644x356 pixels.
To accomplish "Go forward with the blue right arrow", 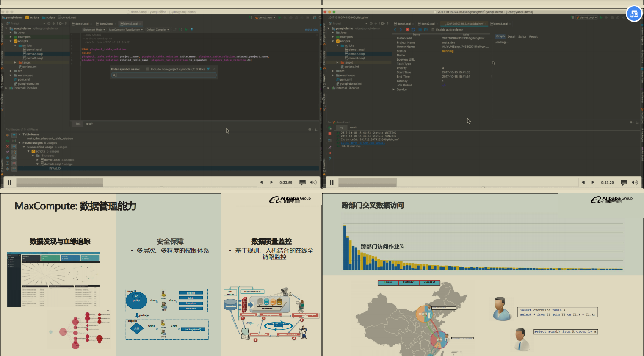I will click(x=401, y=30).
